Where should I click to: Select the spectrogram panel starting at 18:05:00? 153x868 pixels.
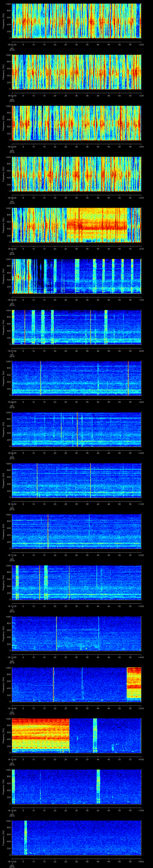(76, 225)
